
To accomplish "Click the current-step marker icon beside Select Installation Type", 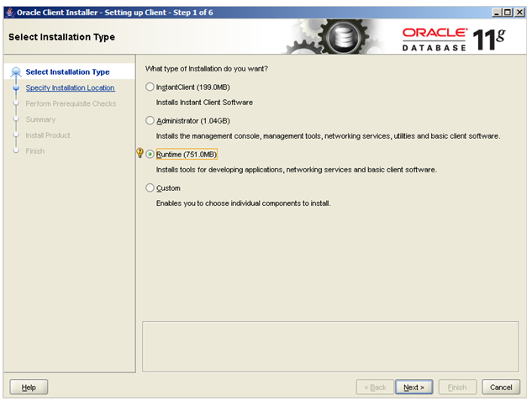I will pyautogui.click(x=16, y=72).
